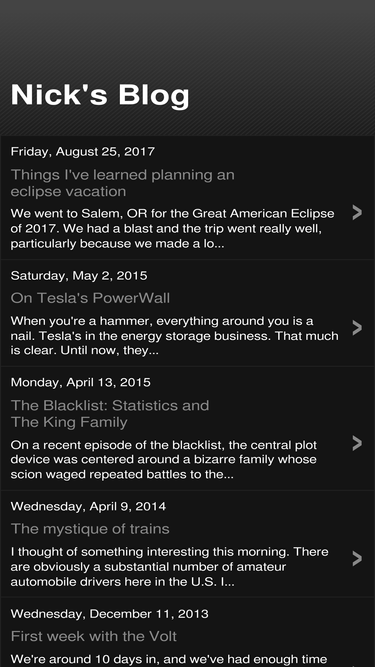Click the 'We went to Salem, OR' post excerpt
The width and height of the screenshot is (375, 667).
click(173, 228)
